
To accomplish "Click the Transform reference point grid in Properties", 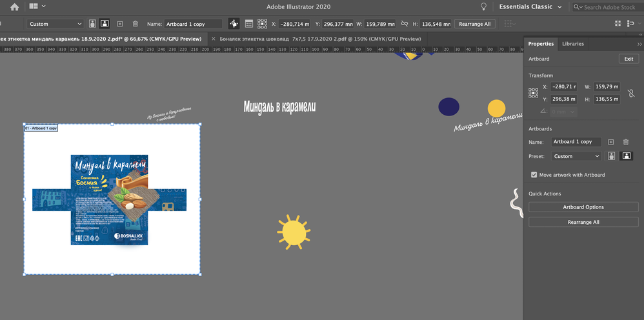I will pos(533,93).
